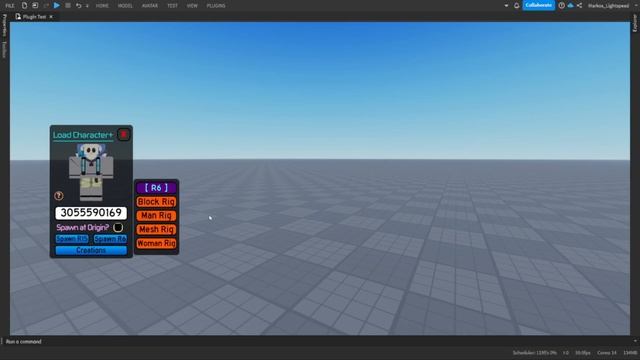Click the share icon
The height and width of the screenshot is (360, 640).
tap(580, 6)
